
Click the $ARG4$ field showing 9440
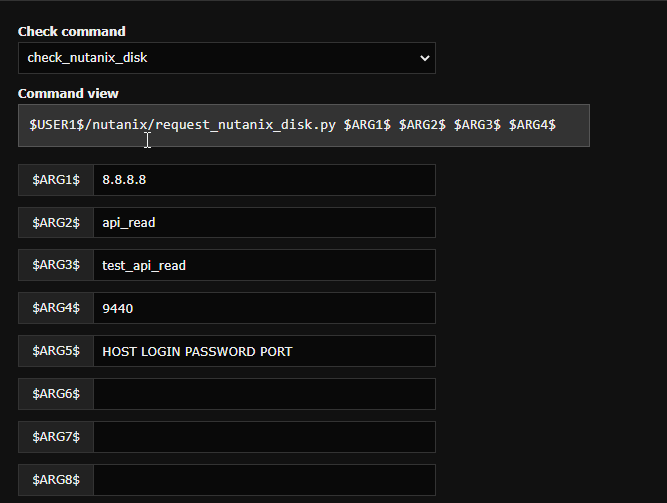[x=265, y=308]
